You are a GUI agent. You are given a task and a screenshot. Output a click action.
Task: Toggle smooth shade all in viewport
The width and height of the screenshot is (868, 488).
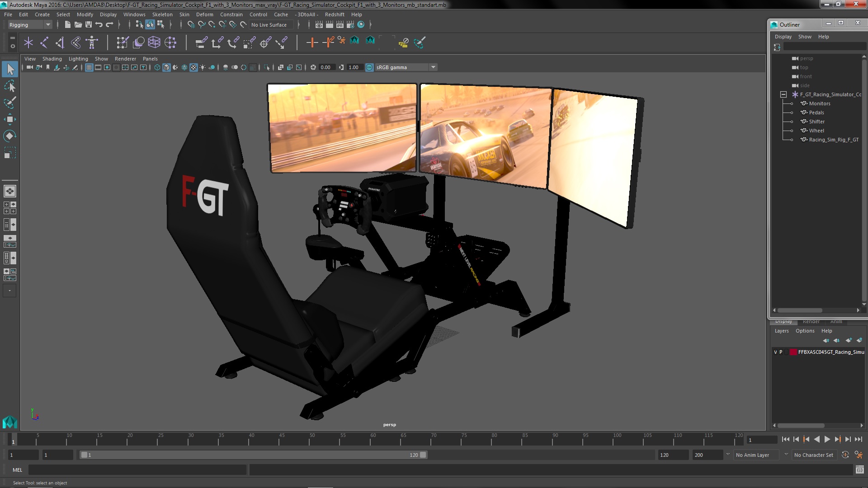[x=166, y=67]
